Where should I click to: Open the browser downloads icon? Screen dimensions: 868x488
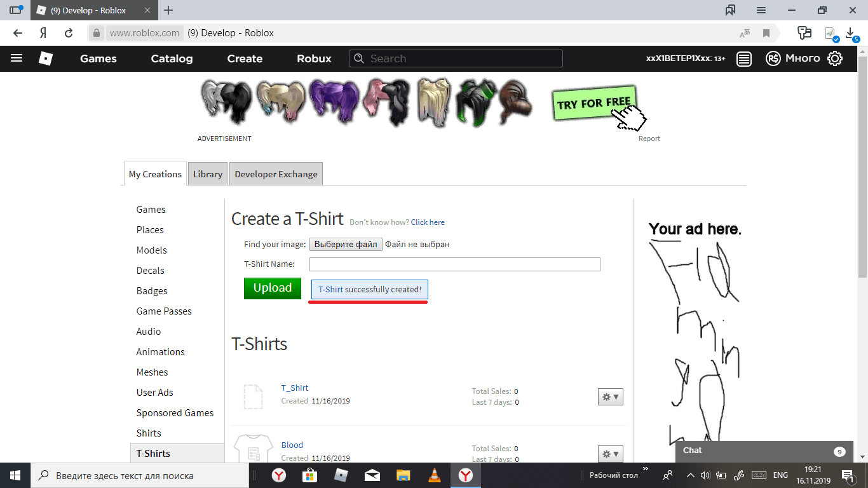click(x=851, y=33)
